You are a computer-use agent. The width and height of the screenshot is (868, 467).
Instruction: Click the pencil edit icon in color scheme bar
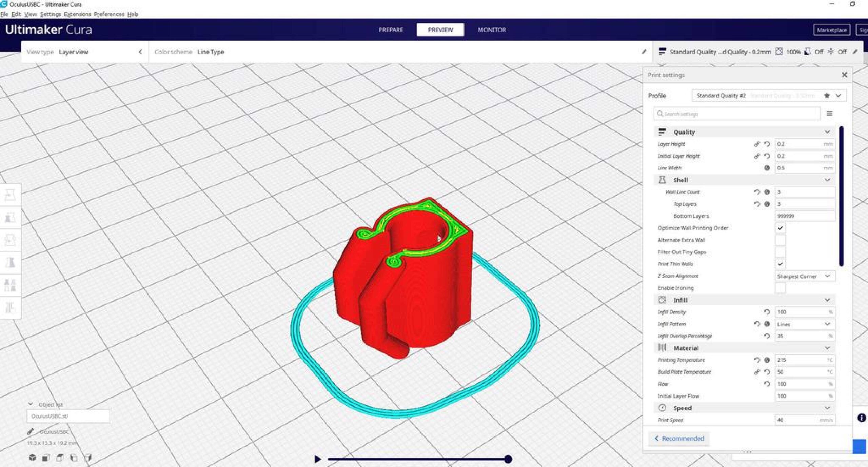click(x=644, y=52)
